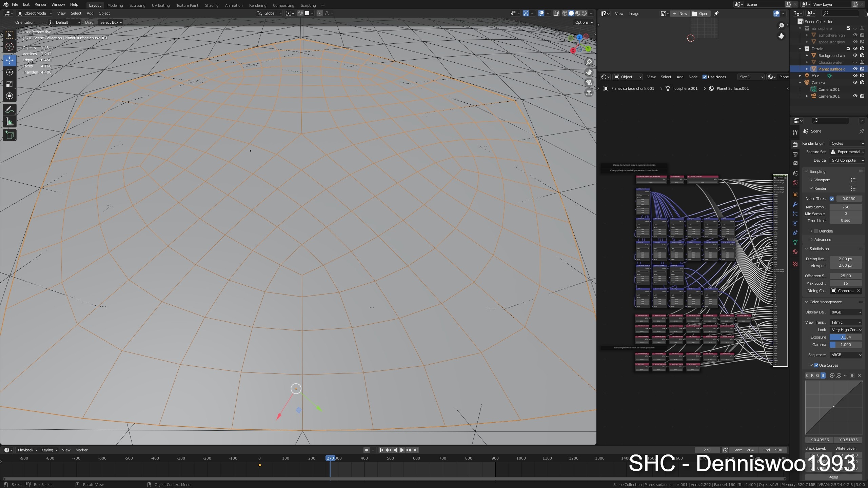Click the current frame field showing 270
The width and height of the screenshot is (868, 488).
click(707, 450)
